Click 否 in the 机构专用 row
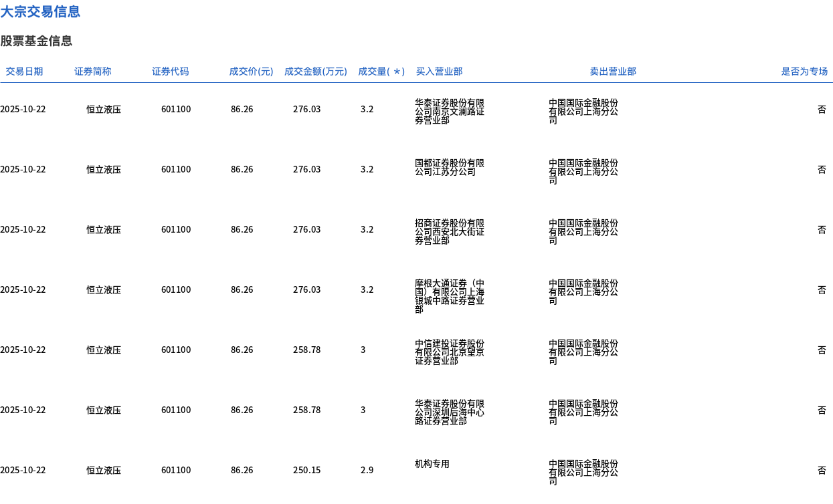Screen dimensions: 833x504 (822, 471)
